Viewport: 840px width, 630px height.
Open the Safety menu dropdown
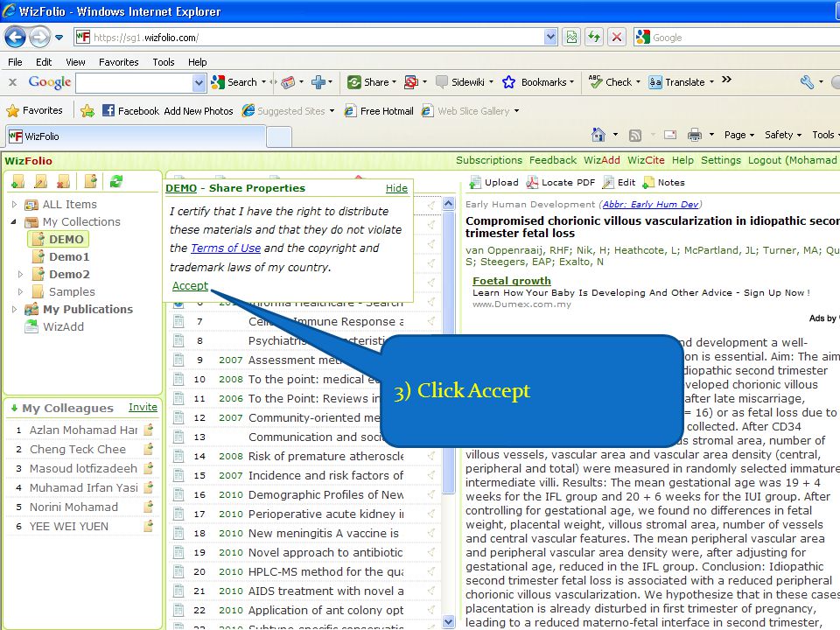[782, 135]
